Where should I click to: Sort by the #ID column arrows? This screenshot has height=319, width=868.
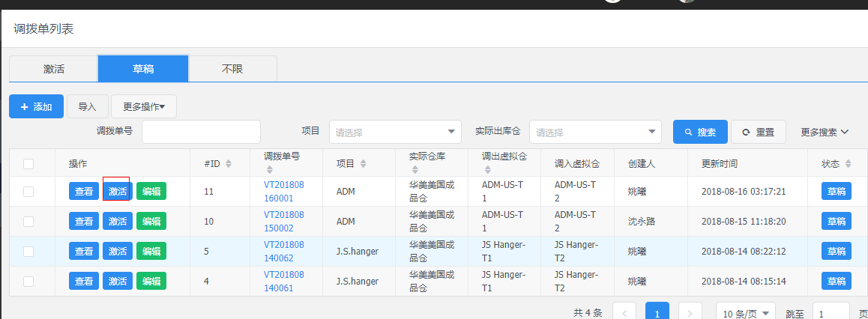coord(228,164)
